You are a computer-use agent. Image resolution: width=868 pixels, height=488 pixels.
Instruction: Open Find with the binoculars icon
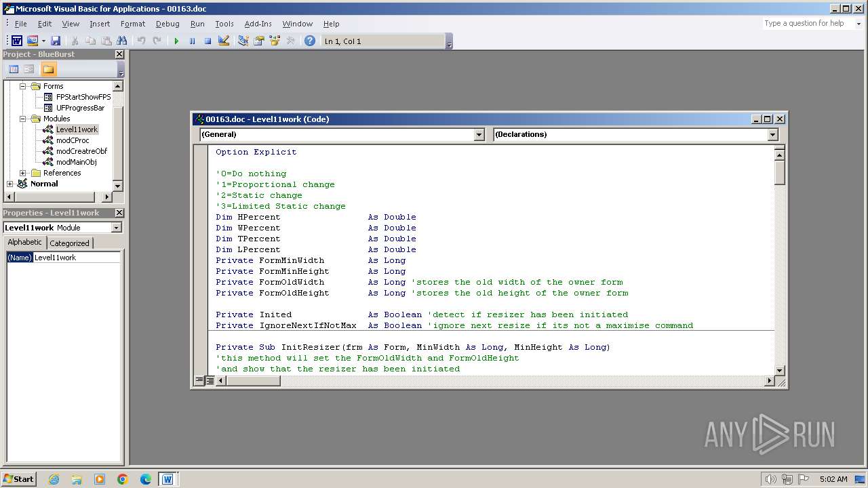pyautogui.click(x=121, y=41)
